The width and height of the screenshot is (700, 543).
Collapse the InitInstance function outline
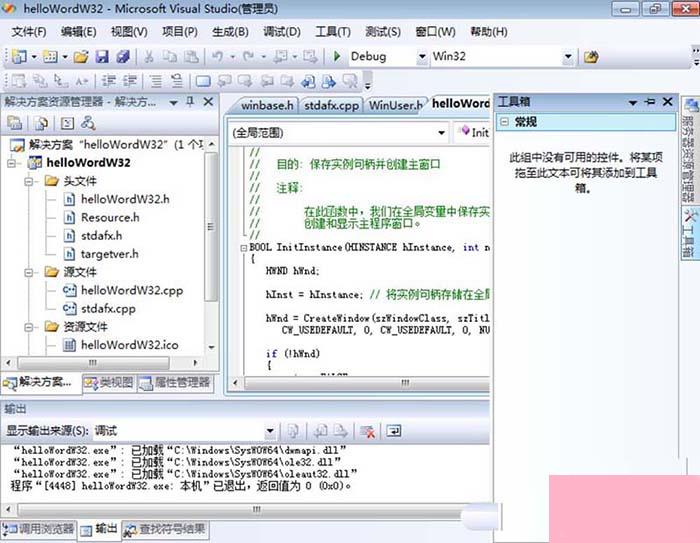click(x=244, y=247)
